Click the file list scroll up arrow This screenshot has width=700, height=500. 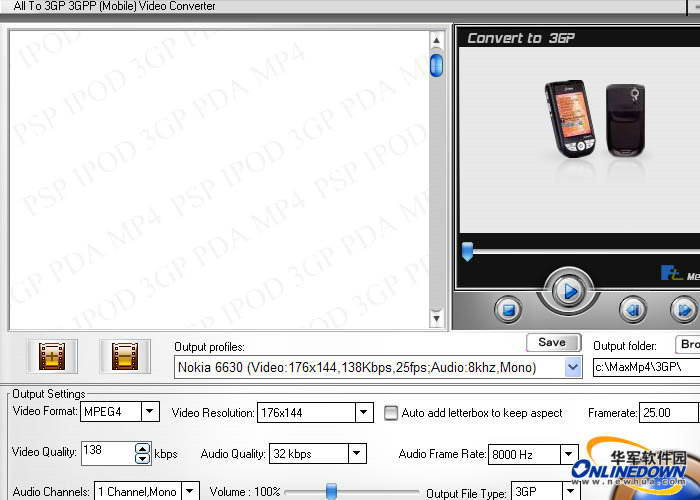[436, 41]
